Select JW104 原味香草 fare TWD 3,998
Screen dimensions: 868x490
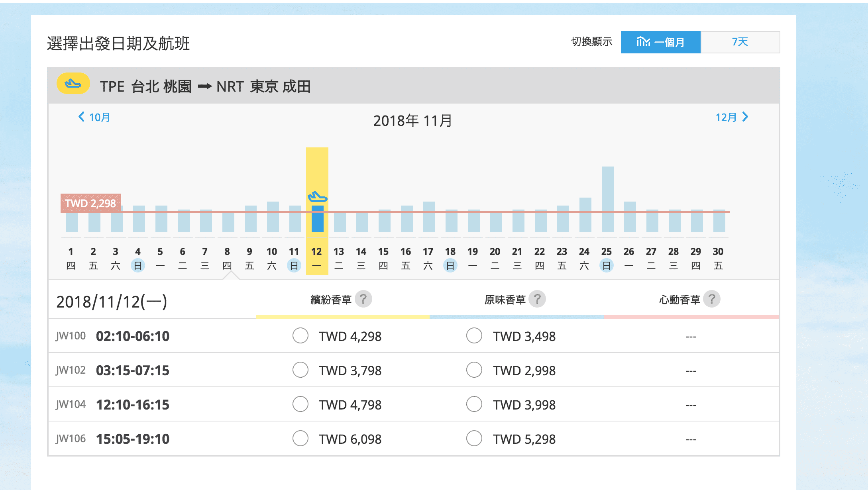tap(474, 404)
